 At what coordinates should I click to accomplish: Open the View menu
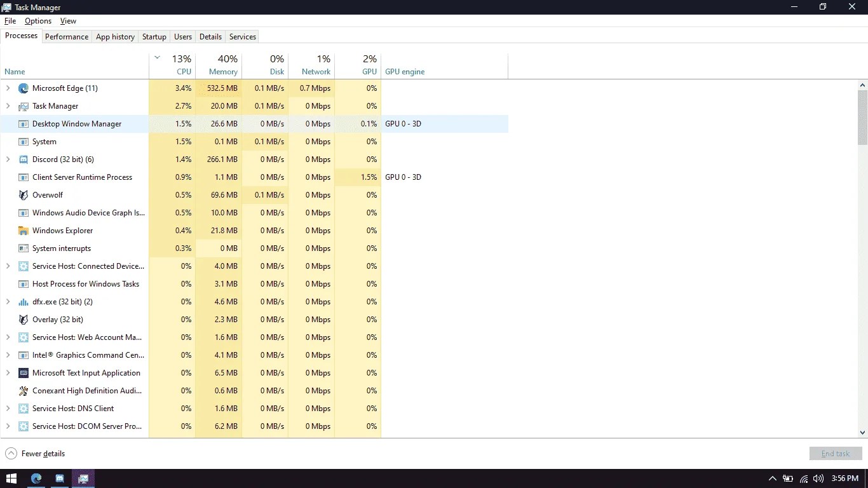point(68,21)
